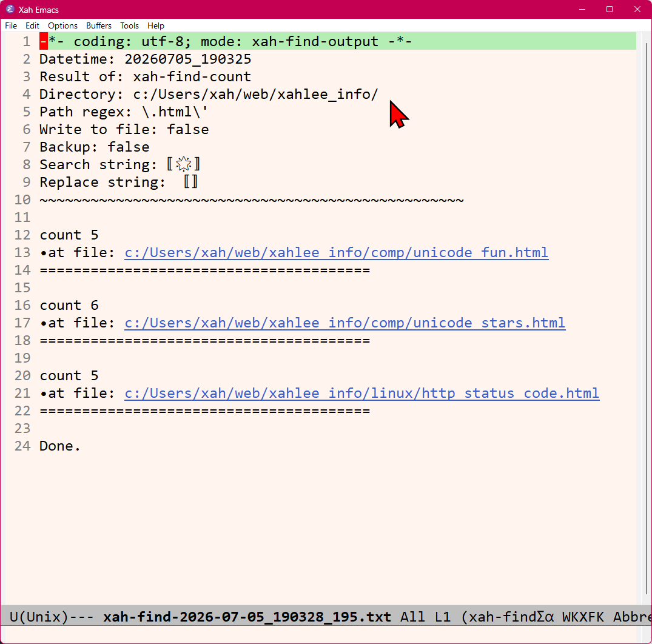Open the Buffers menu
Viewport: 652px width, 644px height.
[98, 26]
